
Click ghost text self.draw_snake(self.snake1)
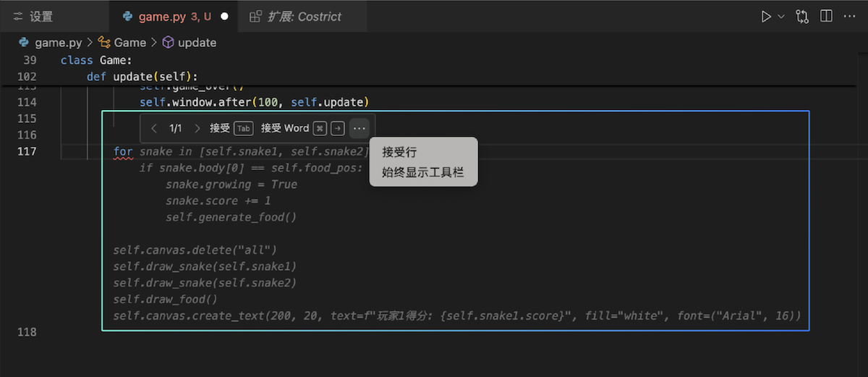(205, 266)
